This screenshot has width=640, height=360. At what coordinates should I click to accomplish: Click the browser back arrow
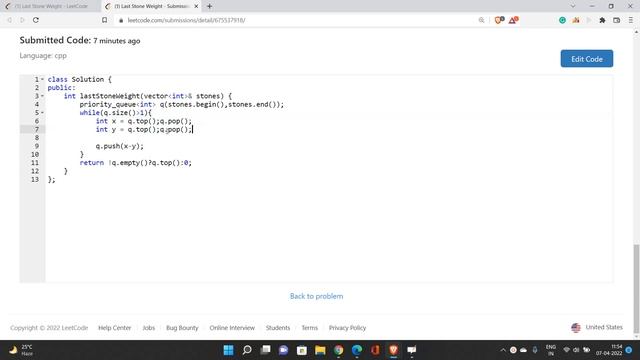click(9, 20)
